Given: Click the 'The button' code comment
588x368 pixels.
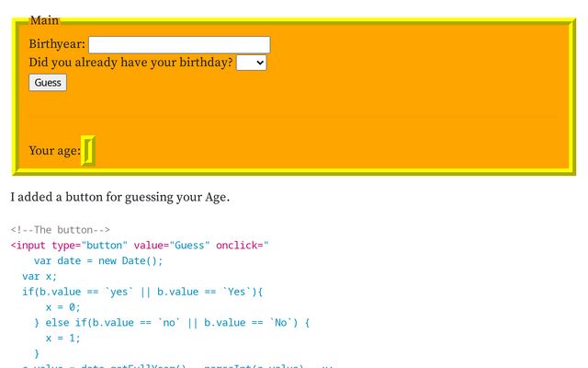Looking at the screenshot, I should click(61, 230).
